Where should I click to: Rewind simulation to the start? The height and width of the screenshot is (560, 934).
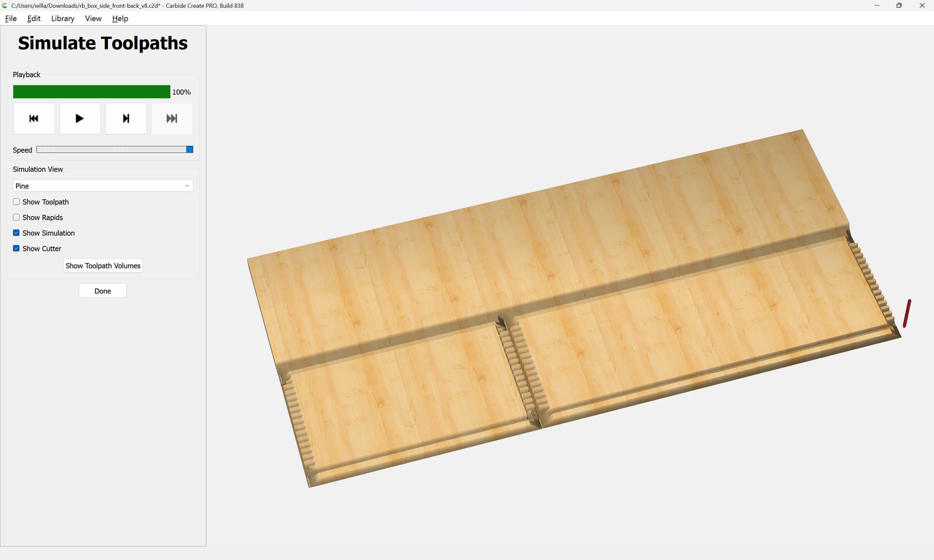(34, 119)
